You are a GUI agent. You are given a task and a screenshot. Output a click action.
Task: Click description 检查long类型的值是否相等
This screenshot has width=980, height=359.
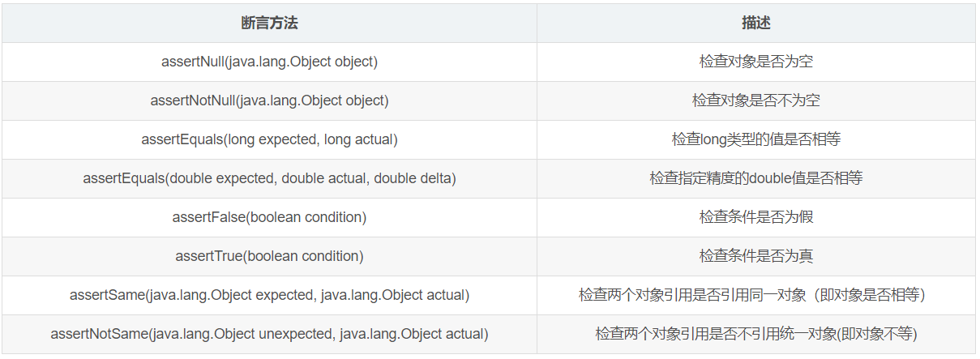(x=755, y=139)
